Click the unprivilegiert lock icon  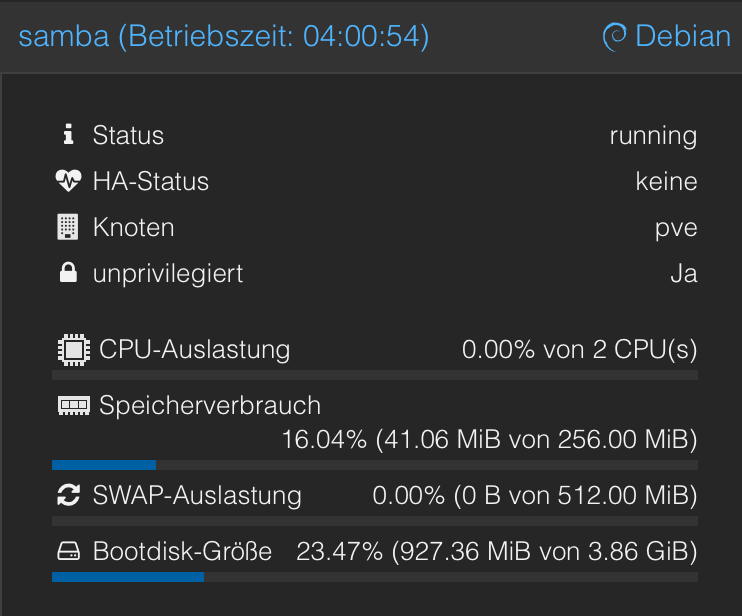68,273
